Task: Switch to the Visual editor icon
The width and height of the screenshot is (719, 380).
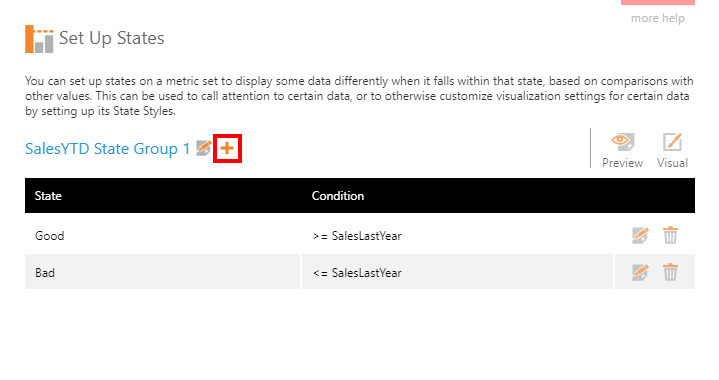Action: [x=672, y=142]
